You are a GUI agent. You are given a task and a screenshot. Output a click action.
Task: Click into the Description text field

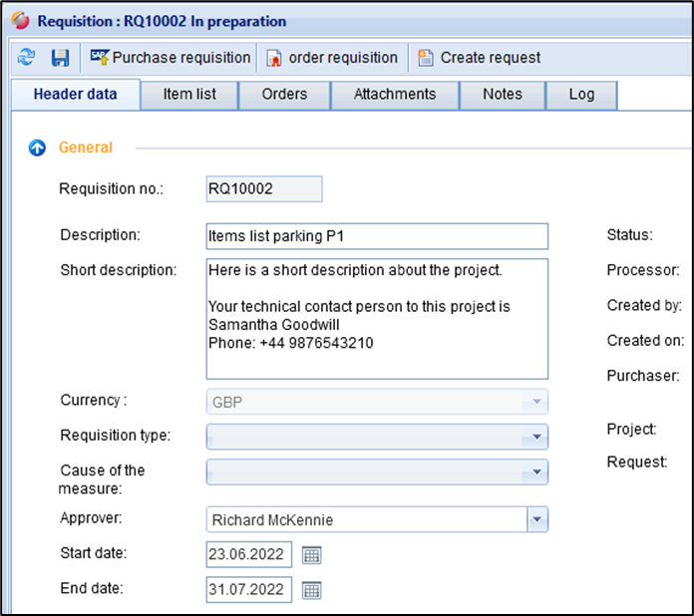[x=376, y=236]
